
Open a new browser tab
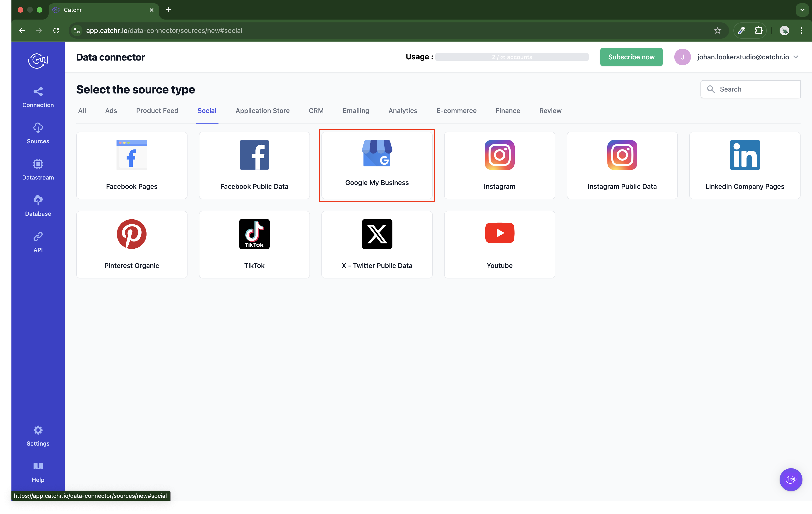169,10
